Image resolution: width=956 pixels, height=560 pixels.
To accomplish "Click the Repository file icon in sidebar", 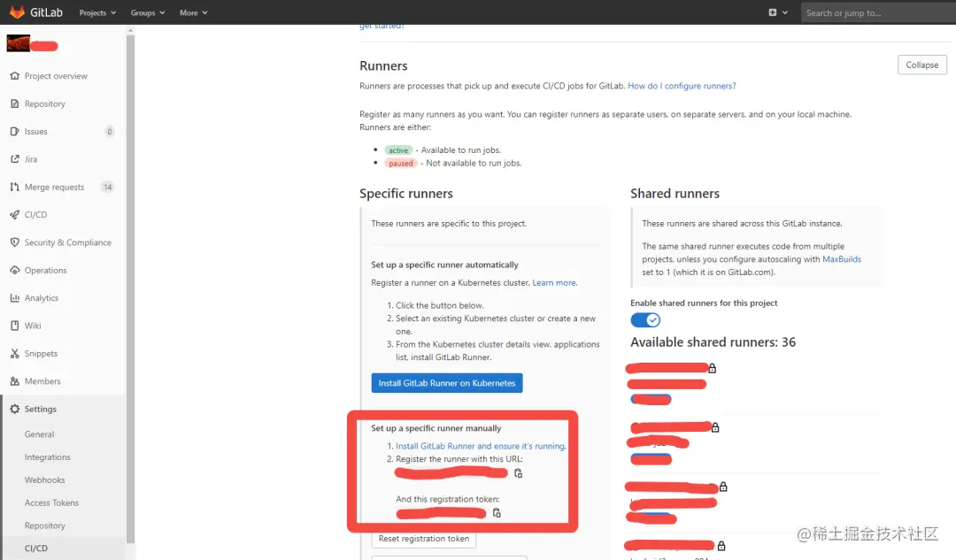I will click(15, 104).
